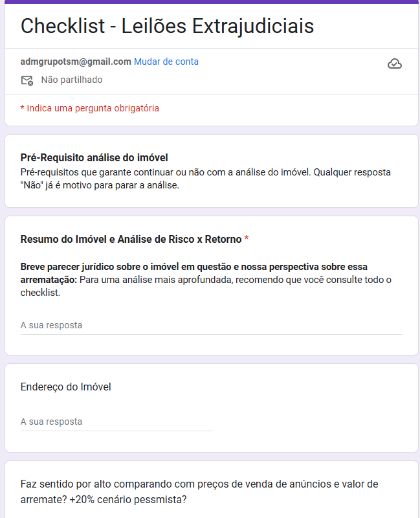The image size is (420, 518).
Task: Click the Para uma análise mais aprofundada sentence
Action: tap(206, 286)
